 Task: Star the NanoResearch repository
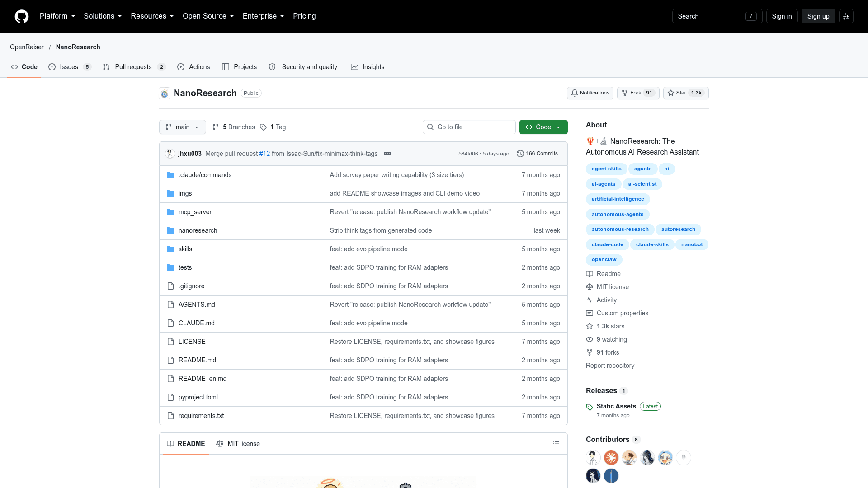pyautogui.click(x=685, y=93)
